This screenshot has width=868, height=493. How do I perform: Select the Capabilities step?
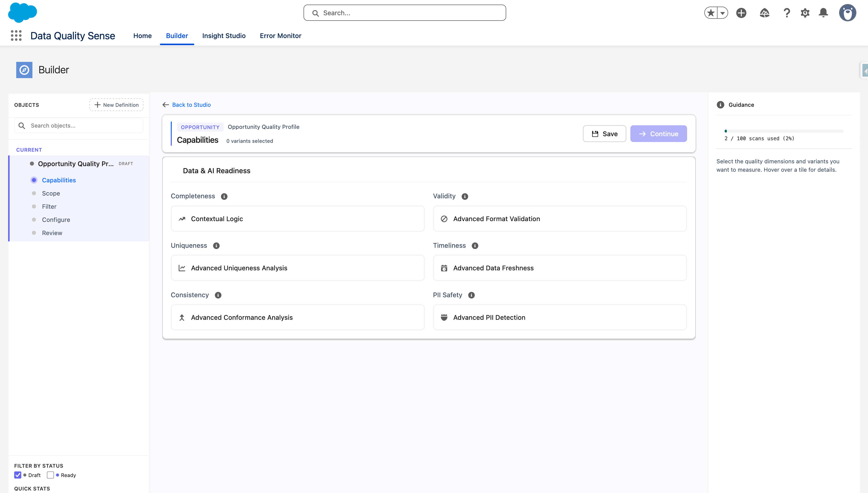(59, 180)
